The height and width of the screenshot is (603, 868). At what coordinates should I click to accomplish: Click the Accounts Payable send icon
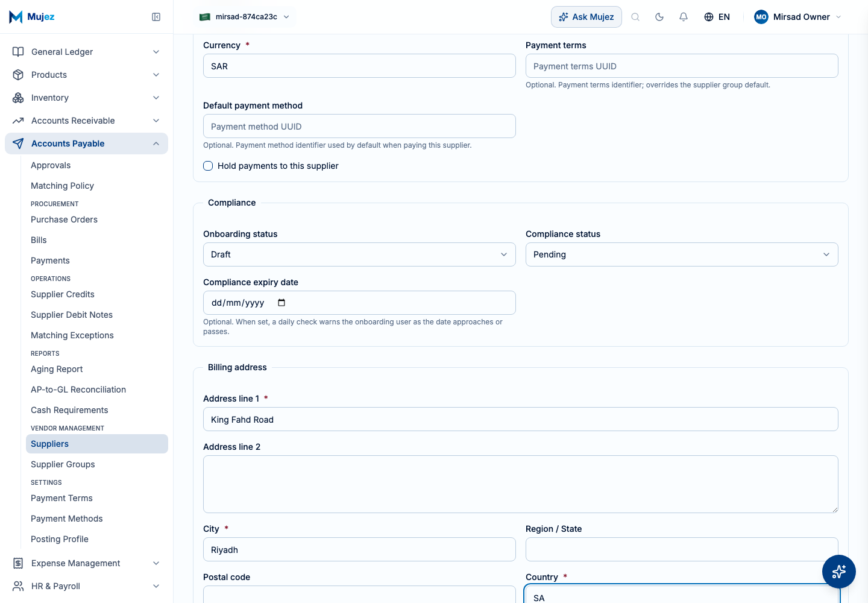[x=18, y=144]
